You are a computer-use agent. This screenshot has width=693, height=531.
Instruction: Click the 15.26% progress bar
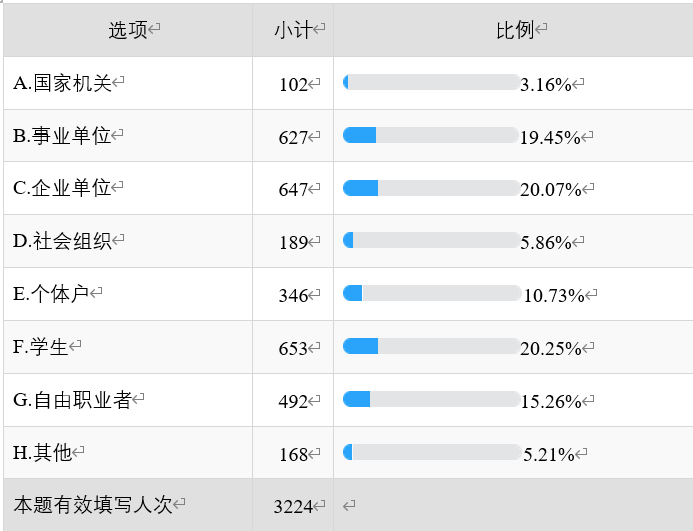click(431, 399)
